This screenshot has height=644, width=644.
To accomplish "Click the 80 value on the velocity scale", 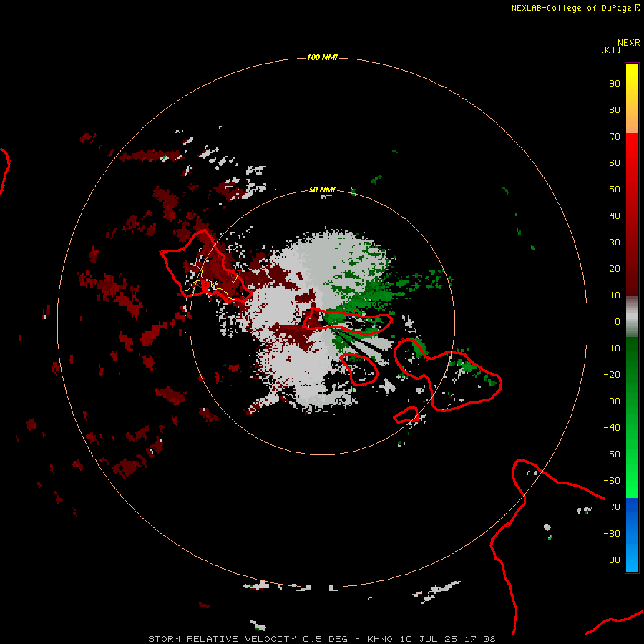I will (x=615, y=109).
